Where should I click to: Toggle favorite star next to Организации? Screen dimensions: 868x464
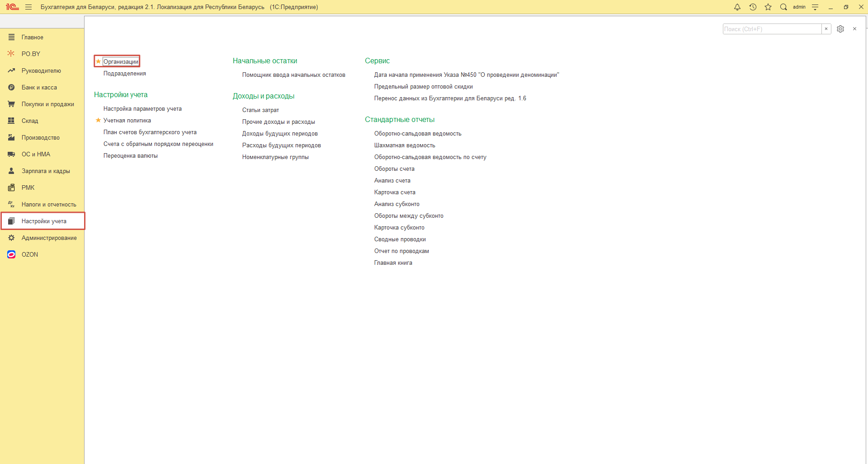pos(98,61)
